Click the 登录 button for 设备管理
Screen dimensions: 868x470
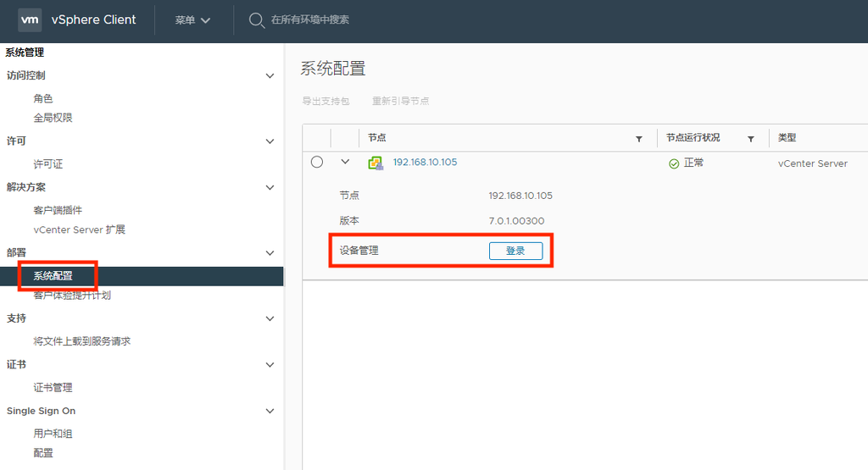pos(516,251)
